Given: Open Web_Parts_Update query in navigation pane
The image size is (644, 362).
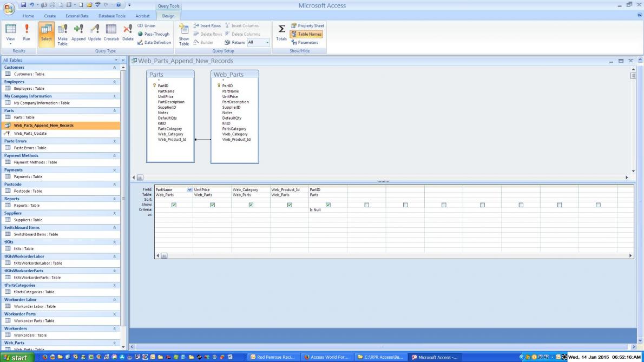Looking at the screenshot, I should coord(30,133).
